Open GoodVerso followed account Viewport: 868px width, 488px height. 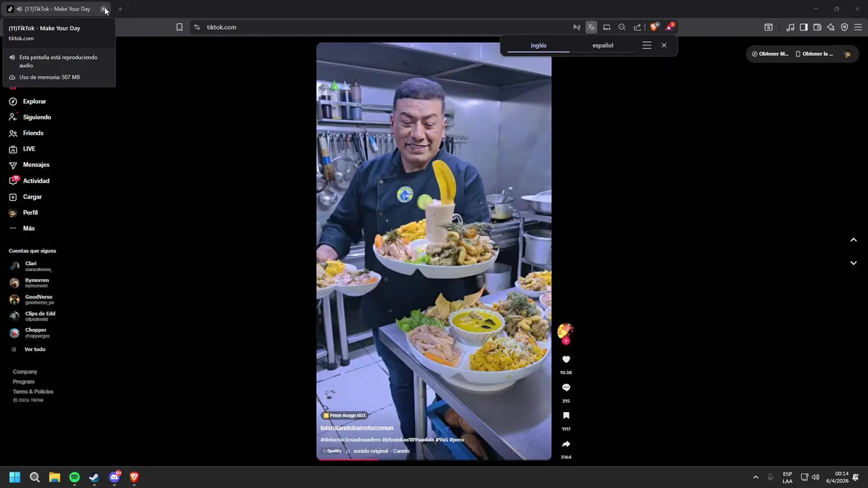click(31, 299)
